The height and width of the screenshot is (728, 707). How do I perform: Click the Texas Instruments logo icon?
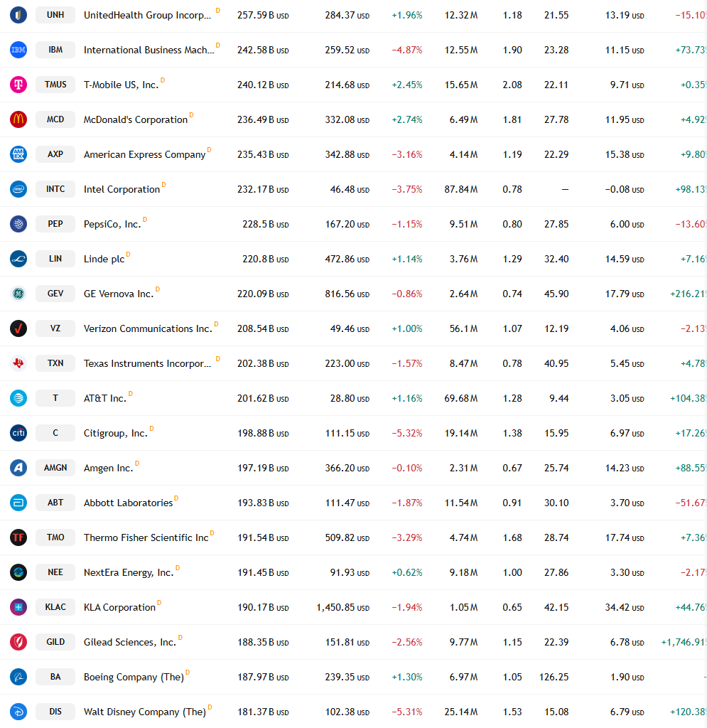(x=18, y=363)
